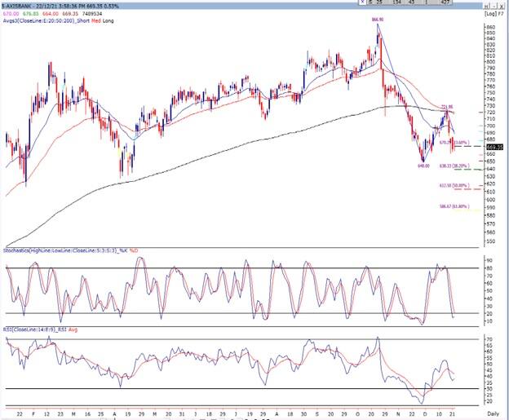Select the 586.67 Fibonacci 61.80% level
This screenshot has height=420, width=509.
(452, 206)
